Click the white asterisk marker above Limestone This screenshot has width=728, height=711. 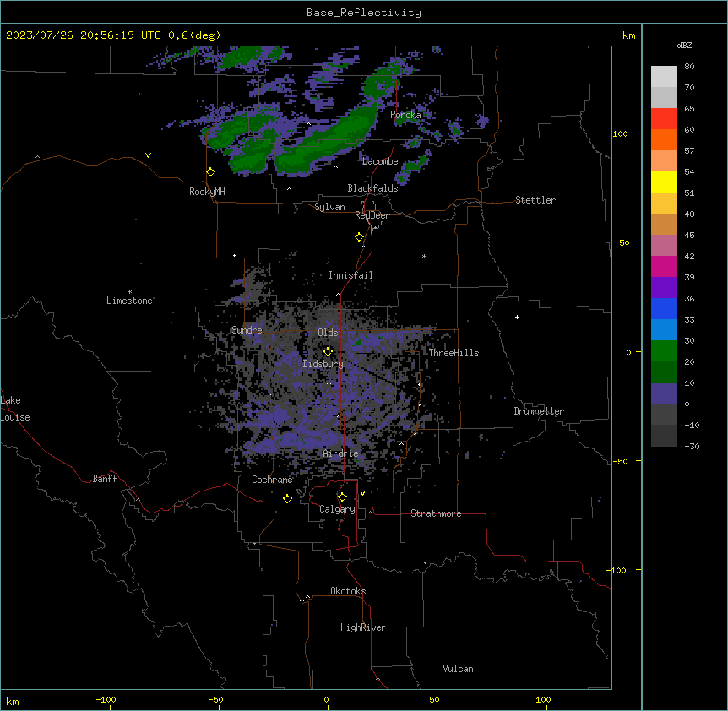(x=129, y=292)
